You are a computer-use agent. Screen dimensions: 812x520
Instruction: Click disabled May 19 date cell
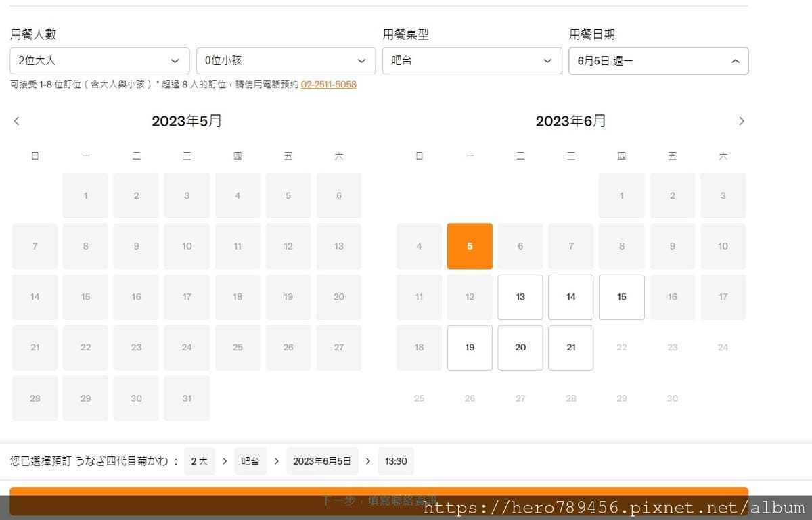pos(288,297)
